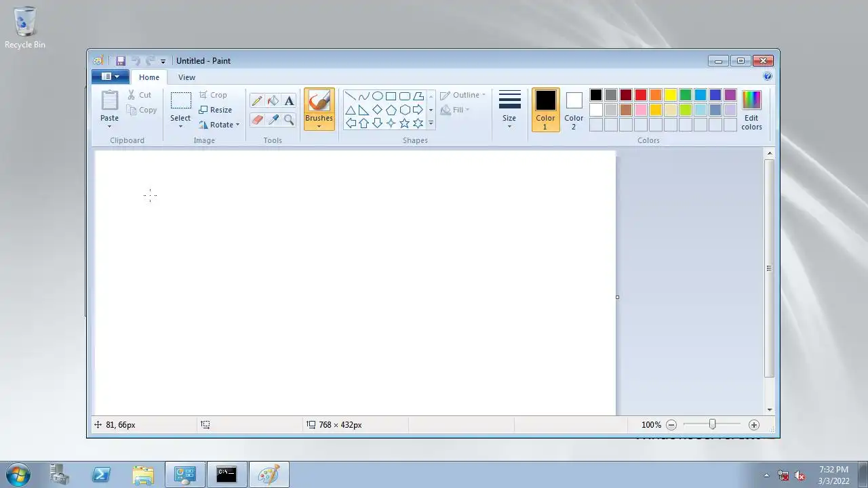Screen dimensions: 868x488
Task: Choose the Right arrow shape
Action: [418, 110]
